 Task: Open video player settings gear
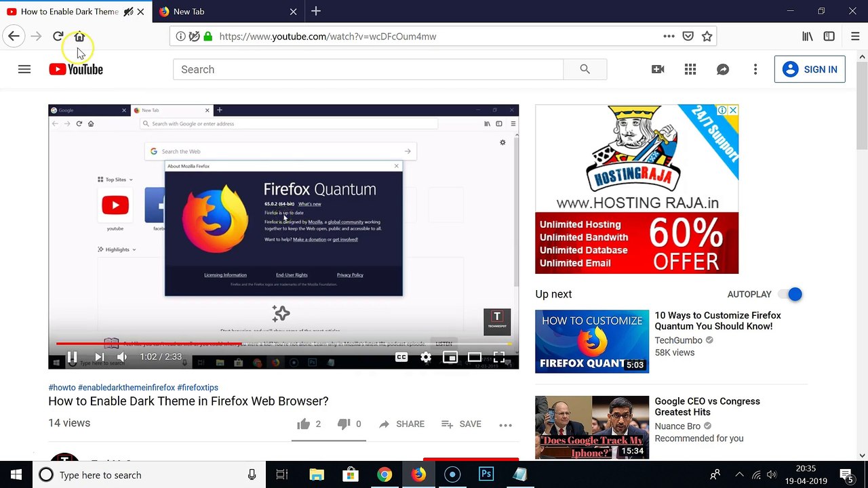click(x=426, y=357)
